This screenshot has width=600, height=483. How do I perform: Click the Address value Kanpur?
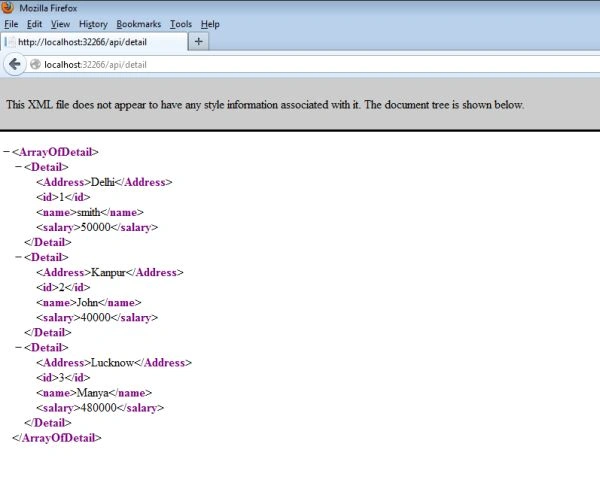point(109,273)
